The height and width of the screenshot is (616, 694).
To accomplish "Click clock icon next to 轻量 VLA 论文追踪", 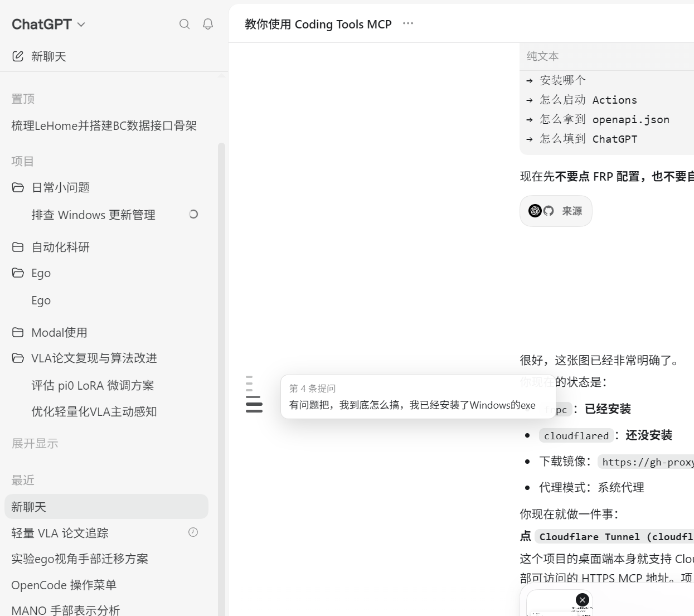I will 193,532.
